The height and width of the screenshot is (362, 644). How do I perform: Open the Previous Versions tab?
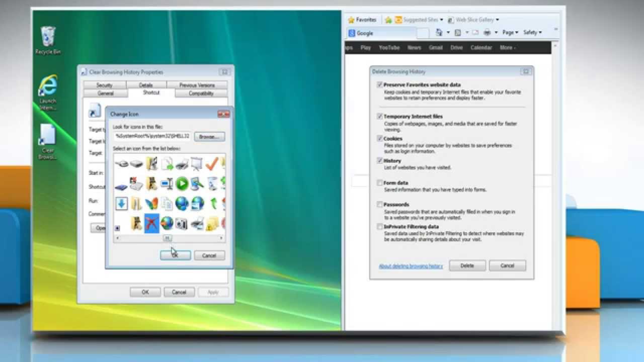pos(197,85)
